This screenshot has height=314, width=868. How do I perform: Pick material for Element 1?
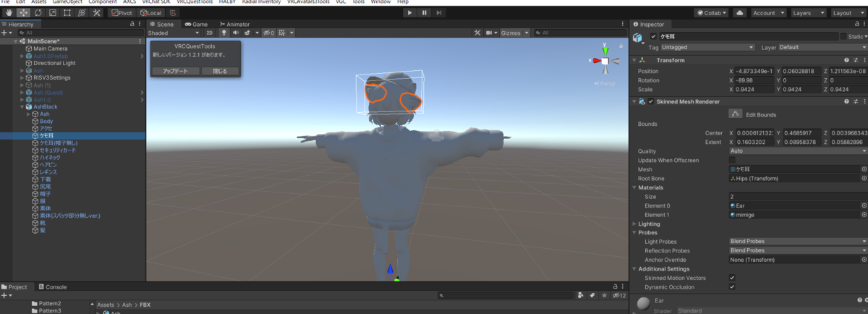[864, 215]
